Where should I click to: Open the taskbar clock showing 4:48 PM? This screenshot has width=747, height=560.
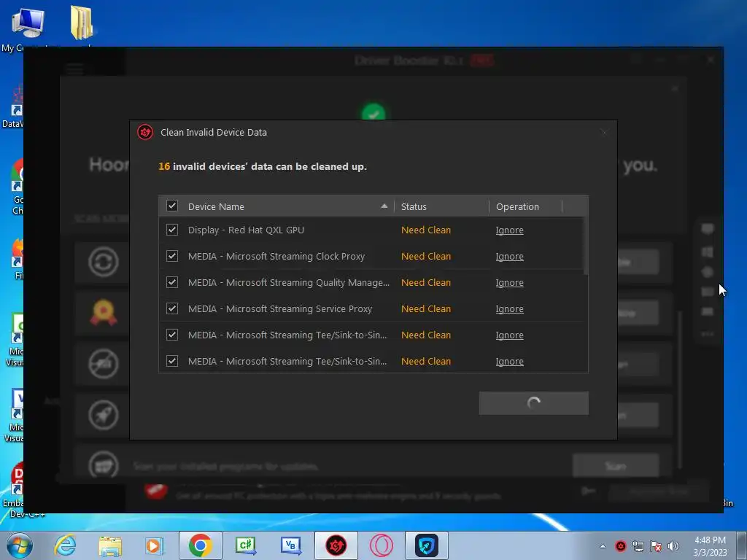coord(710,546)
